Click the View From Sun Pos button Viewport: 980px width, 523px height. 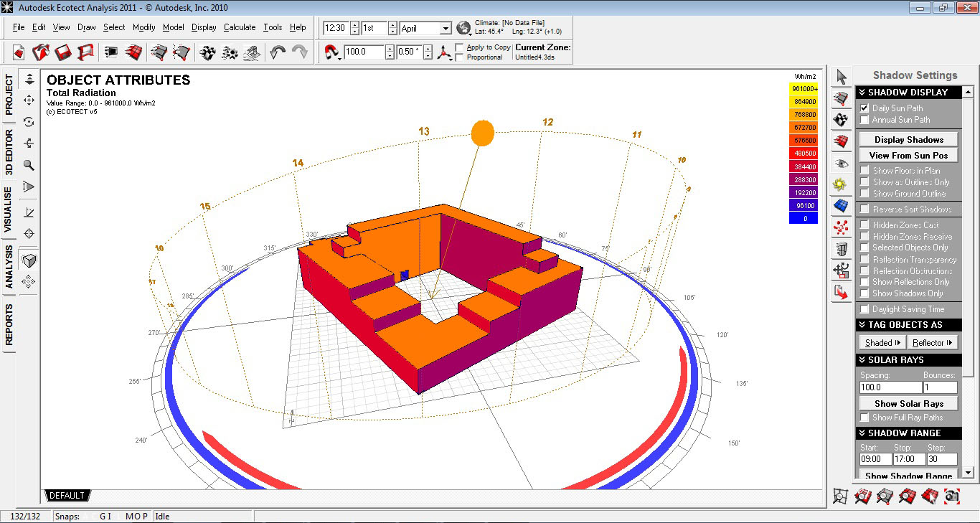tap(908, 156)
